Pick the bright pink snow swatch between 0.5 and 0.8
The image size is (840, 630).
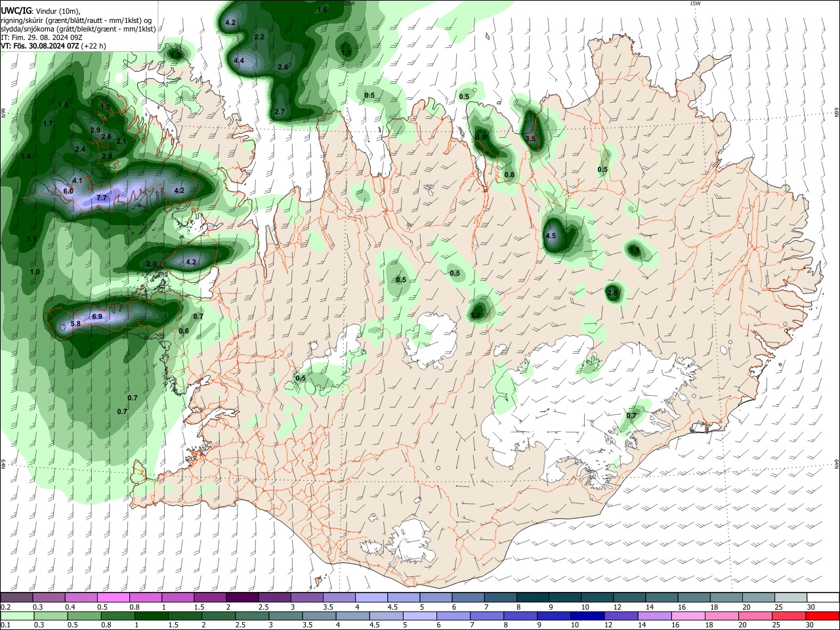pos(113,598)
